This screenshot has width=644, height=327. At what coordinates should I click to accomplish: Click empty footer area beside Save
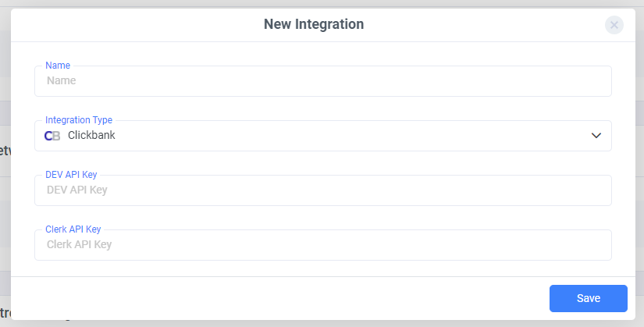pos(279,298)
